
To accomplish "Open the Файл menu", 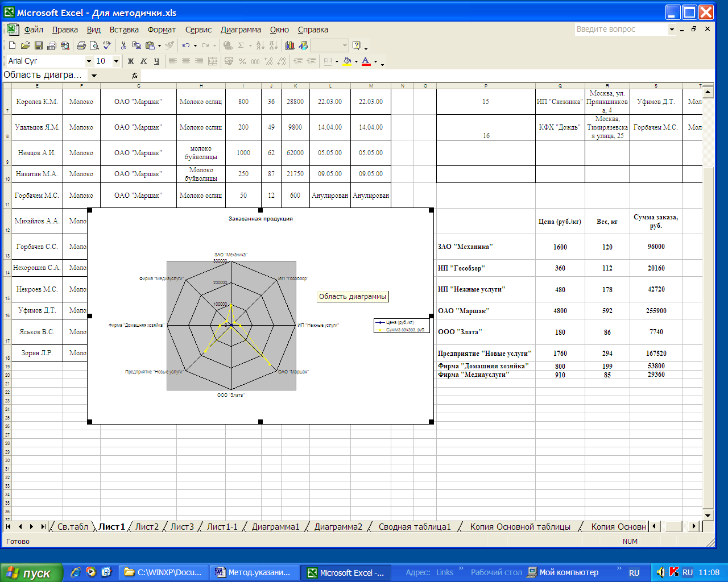I will [x=34, y=30].
